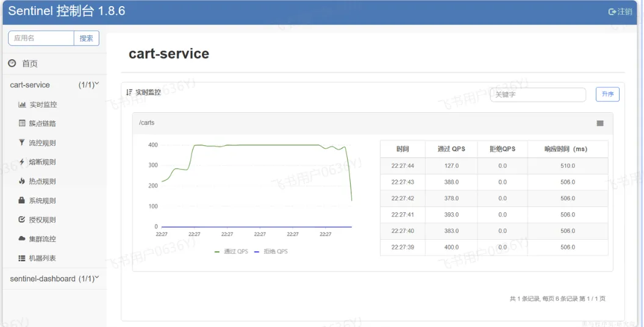Click the 通过 QPS column header
This screenshot has height=327, width=644.
451,149
